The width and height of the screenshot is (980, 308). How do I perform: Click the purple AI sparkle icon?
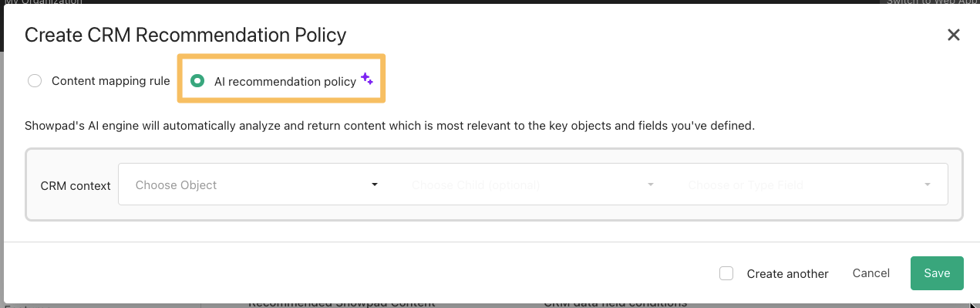367,79
